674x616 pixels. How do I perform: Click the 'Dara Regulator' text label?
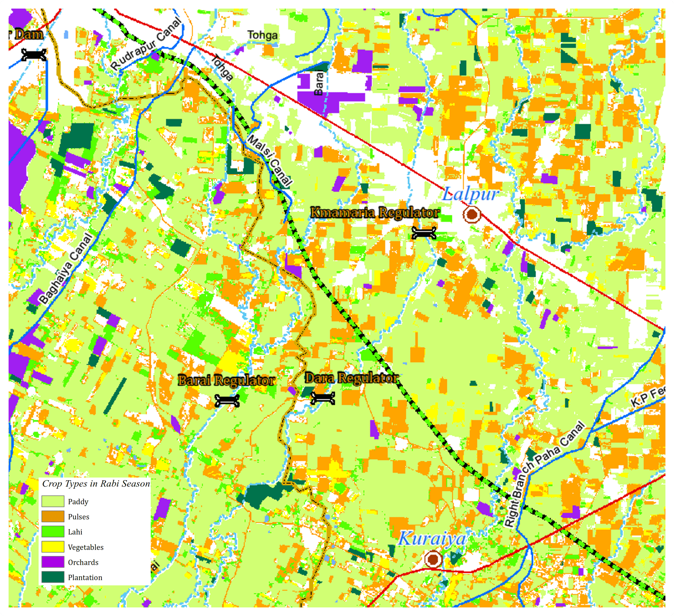[352, 378]
